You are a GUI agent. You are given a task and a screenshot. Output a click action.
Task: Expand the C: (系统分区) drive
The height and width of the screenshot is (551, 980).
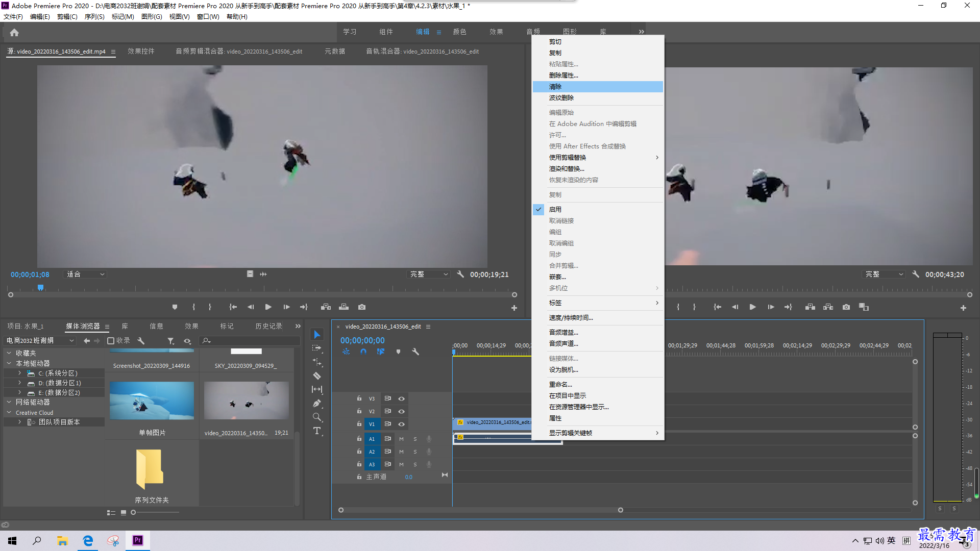[19, 373]
